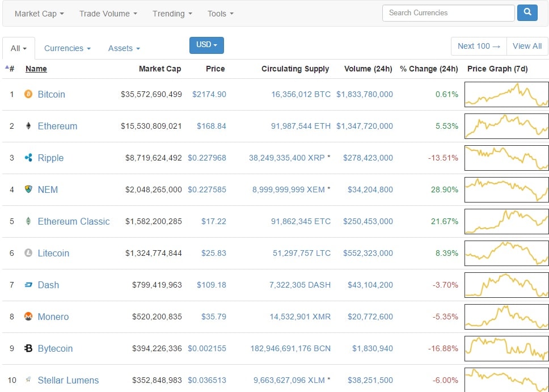549x392 pixels.
Task: Open Bitcoin's 7-day price graph thumbnail
Action: (x=506, y=94)
